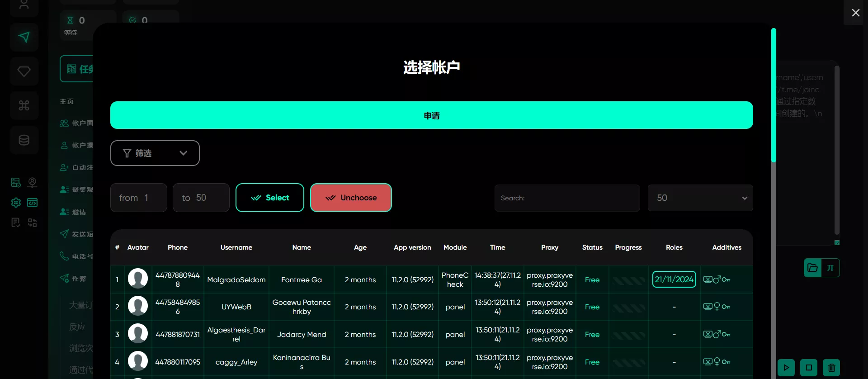Viewport: 868px width, 379px height.
Task: Click the red Unchoose button
Action: coord(351,198)
